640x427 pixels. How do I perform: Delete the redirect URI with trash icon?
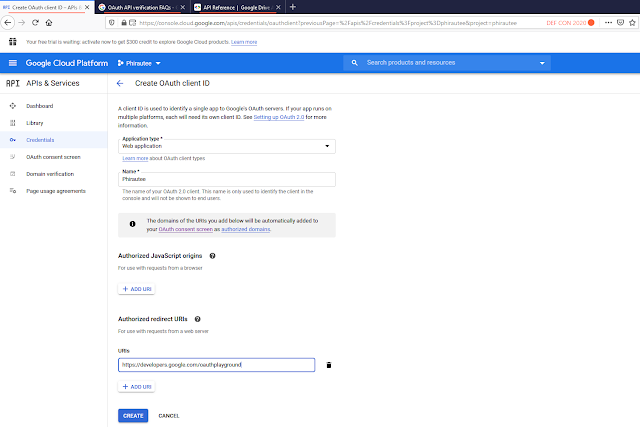(x=329, y=365)
